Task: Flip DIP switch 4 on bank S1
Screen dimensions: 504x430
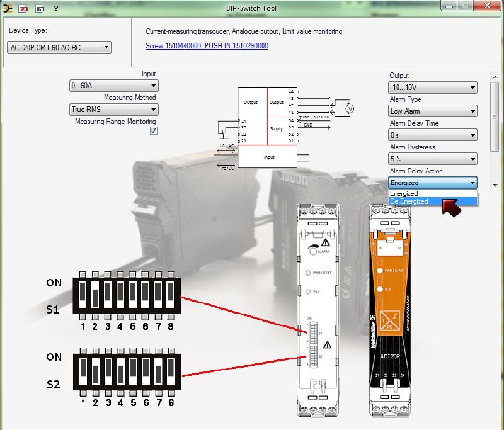Action: [x=120, y=296]
